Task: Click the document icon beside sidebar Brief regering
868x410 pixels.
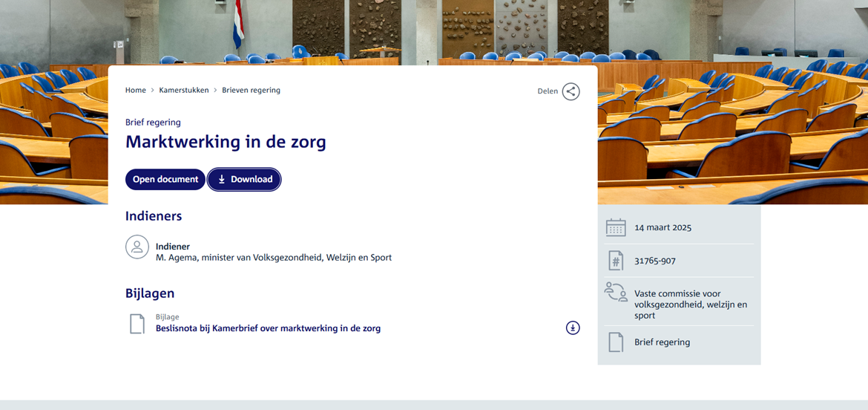Action: pos(616,342)
